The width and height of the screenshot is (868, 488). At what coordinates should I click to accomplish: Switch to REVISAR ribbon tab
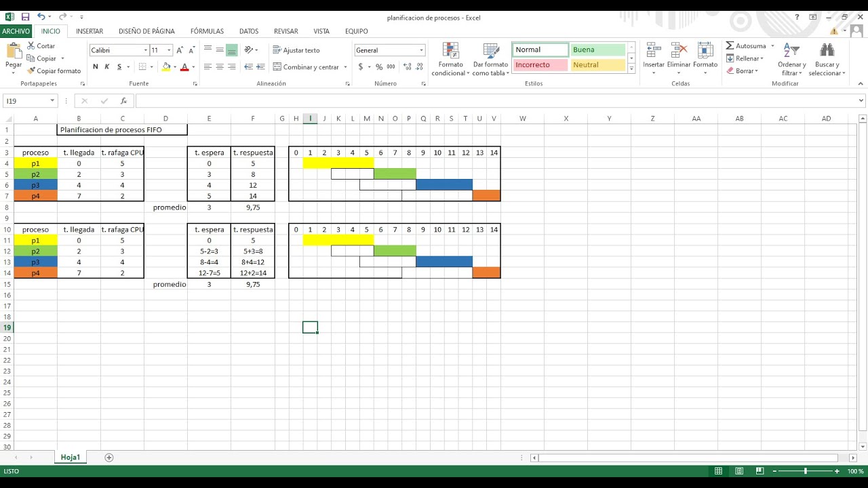coord(286,31)
